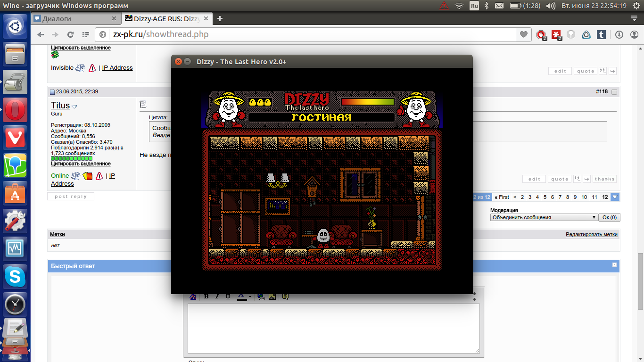Click reputation scales icon next to Online

(x=75, y=176)
